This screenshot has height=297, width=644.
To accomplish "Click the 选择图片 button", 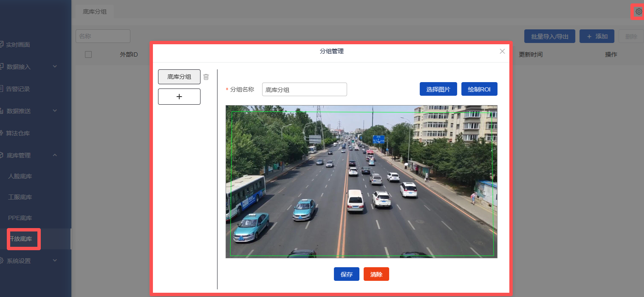I will click(438, 89).
